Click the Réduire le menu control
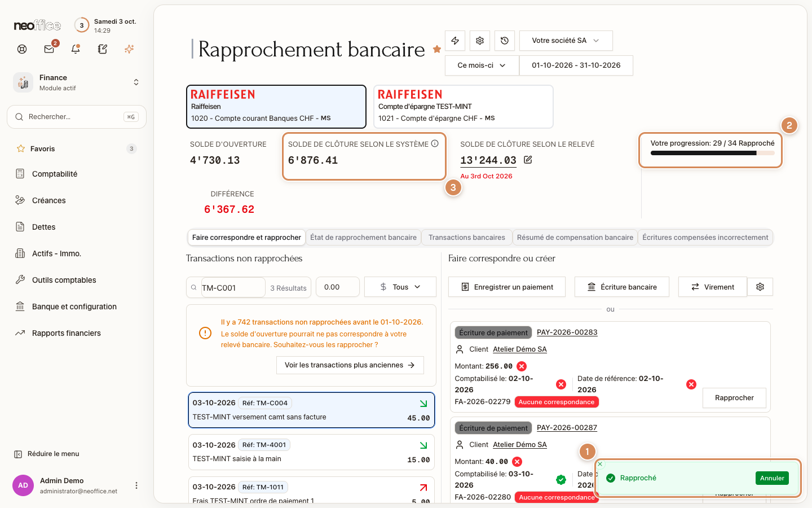 (47, 454)
